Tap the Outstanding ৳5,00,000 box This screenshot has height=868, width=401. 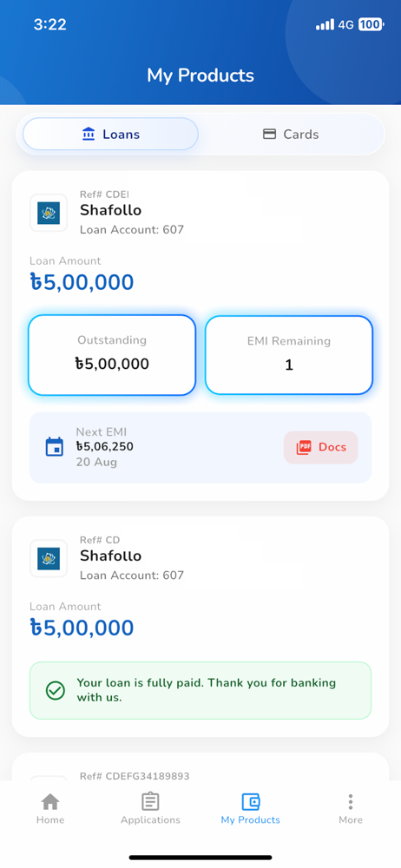coord(112,355)
